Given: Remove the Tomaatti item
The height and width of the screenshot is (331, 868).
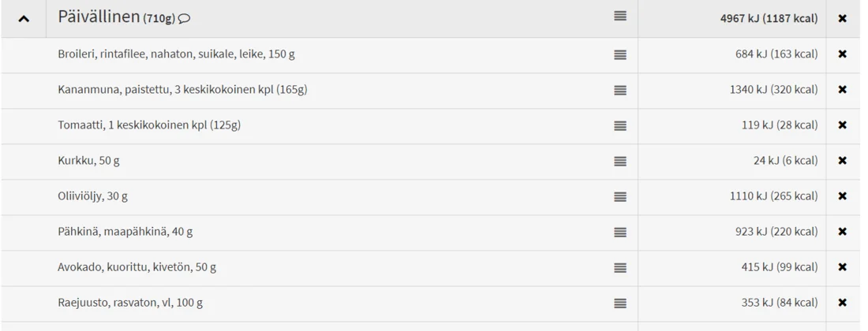Looking at the screenshot, I should coord(842,125).
